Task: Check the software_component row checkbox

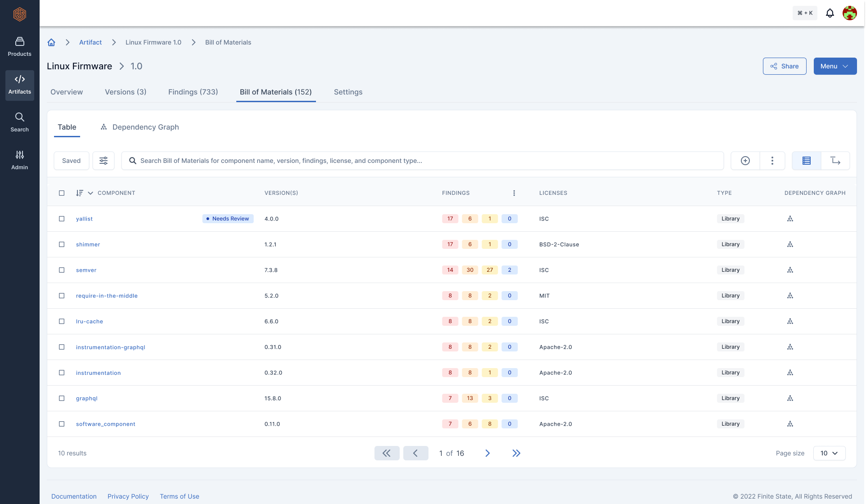Action: pos(62,424)
